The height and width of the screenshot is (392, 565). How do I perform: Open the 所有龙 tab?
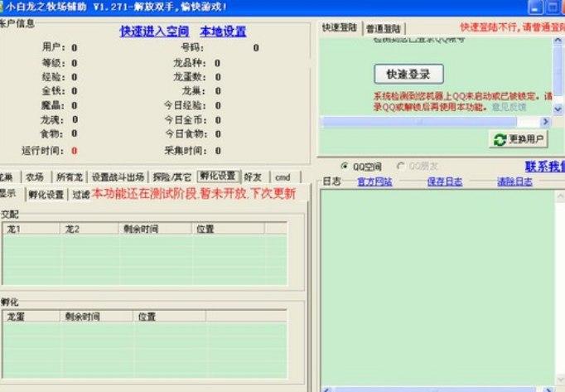click(70, 177)
